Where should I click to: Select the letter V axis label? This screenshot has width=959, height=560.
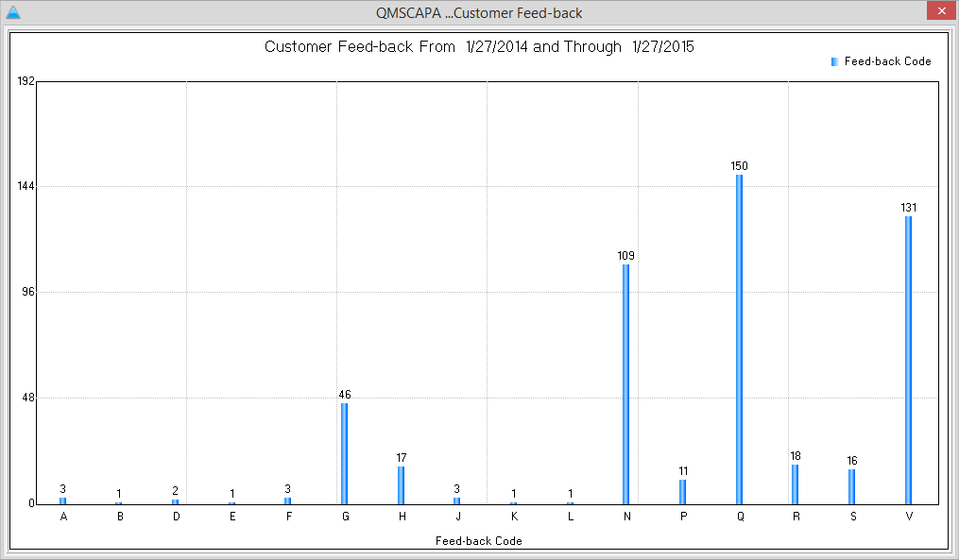point(909,517)
